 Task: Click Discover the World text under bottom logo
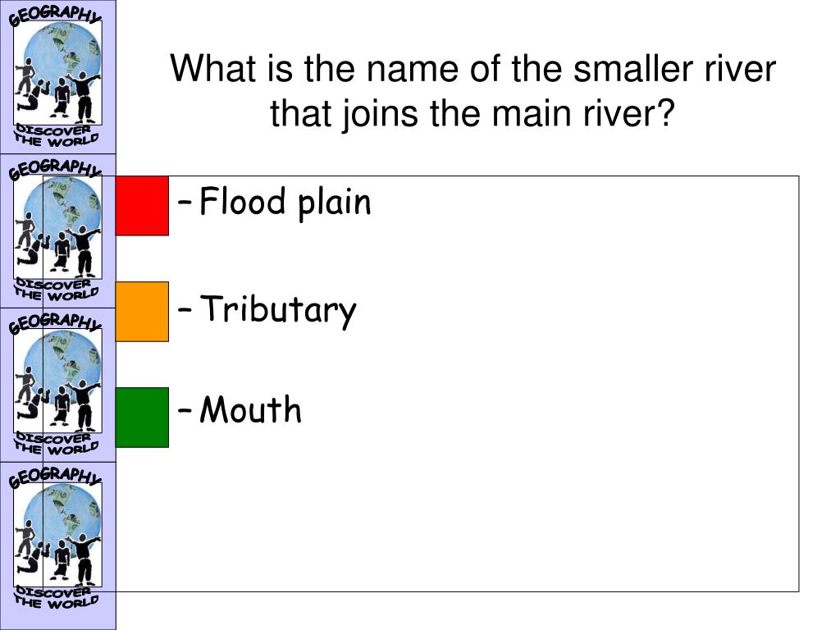[57, 598]
